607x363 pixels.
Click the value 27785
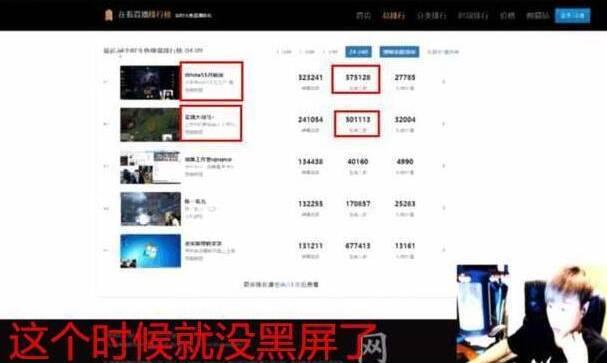(405, 77)
